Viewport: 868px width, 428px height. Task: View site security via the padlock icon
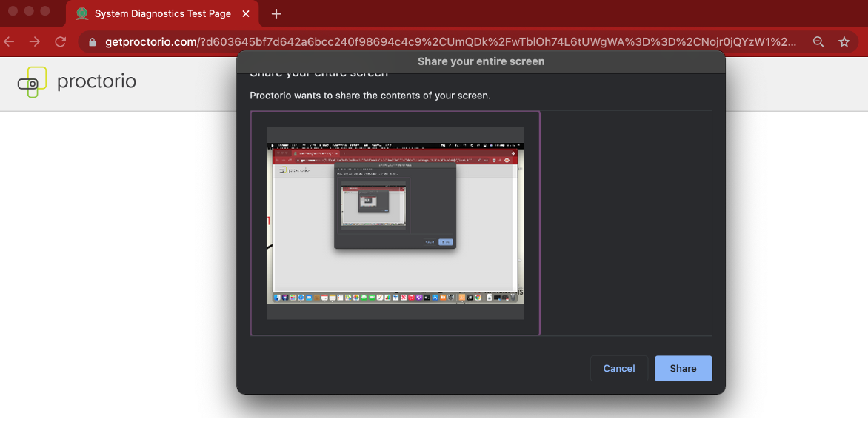(x=92, y=42)
